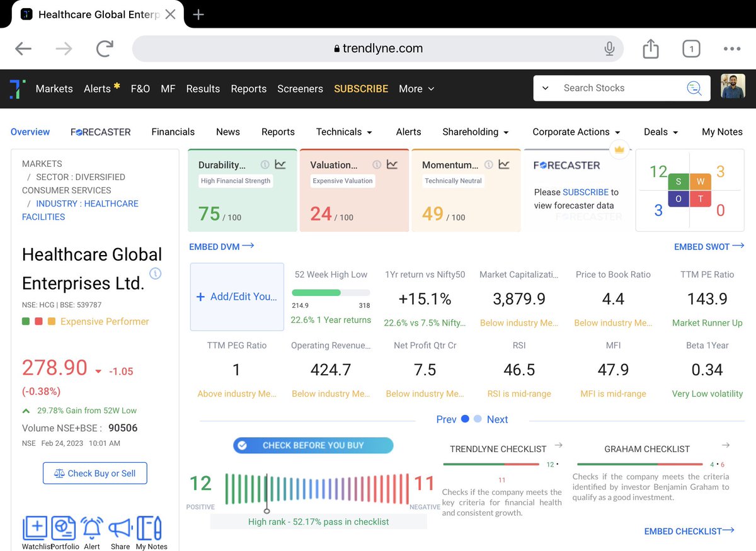
Task: Click the Watchlist icon
Action: coord(35,528)
